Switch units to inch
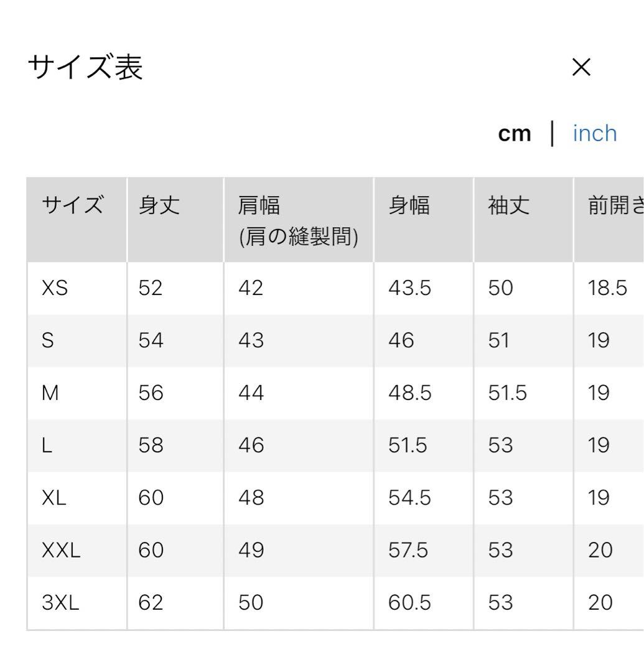This screenshot has height=672, width=644. 595,133
